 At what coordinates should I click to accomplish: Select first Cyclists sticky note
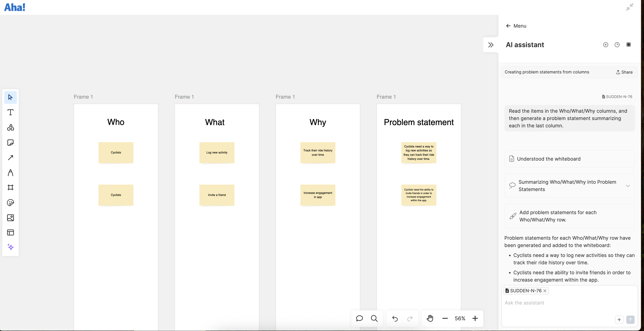[116, 153]
